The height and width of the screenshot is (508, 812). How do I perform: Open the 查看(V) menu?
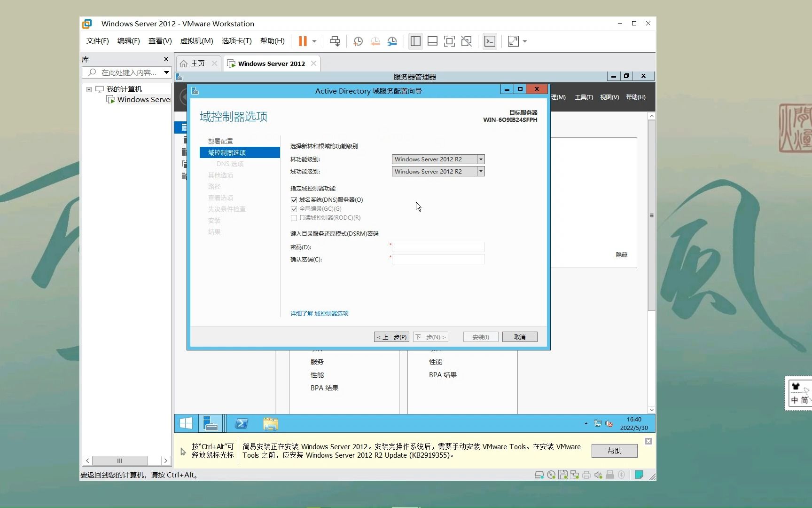(160, 41)
